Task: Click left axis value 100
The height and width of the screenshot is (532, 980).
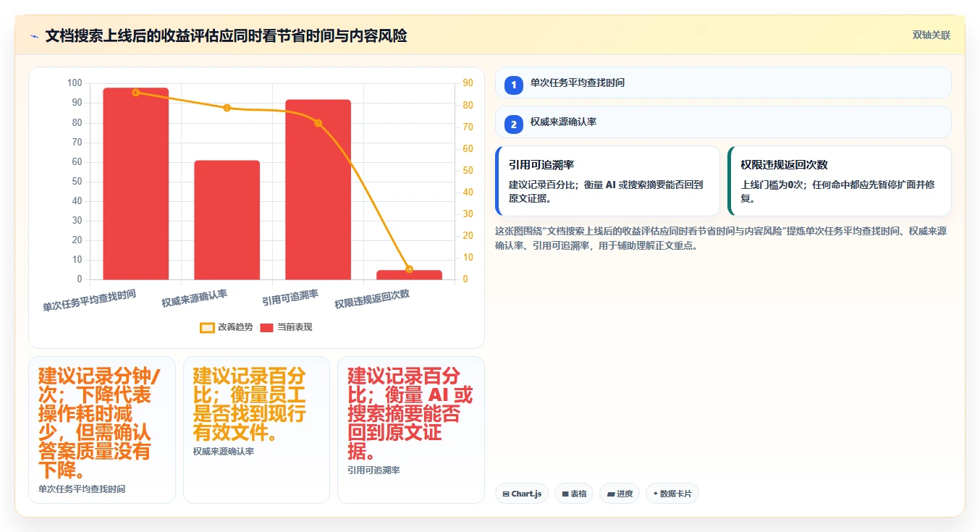Action: (x=75, y=83)
